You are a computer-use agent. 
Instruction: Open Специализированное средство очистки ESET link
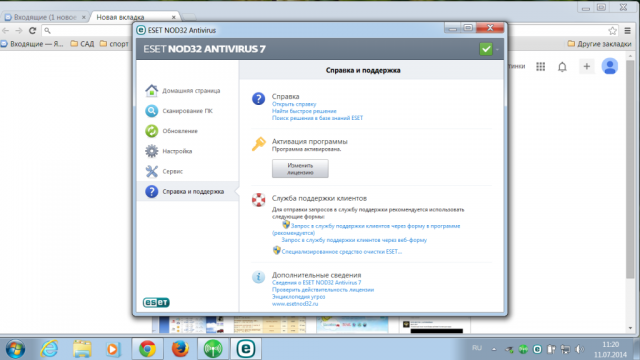coord(342,252)
